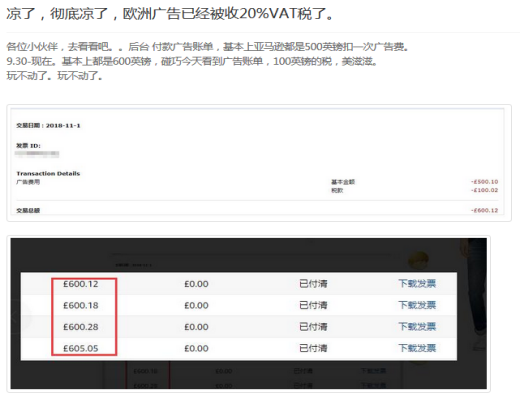
Task: Click the 广告费用 label
Action: 28,182
